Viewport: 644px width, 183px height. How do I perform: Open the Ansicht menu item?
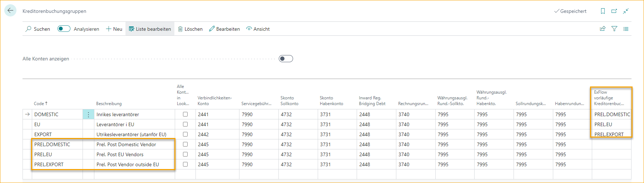coord(258,29)
